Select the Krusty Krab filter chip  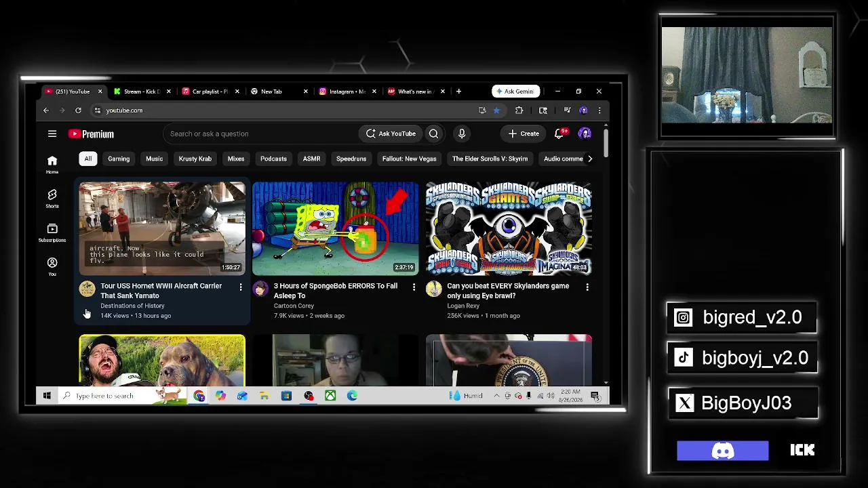pos(195,159)
